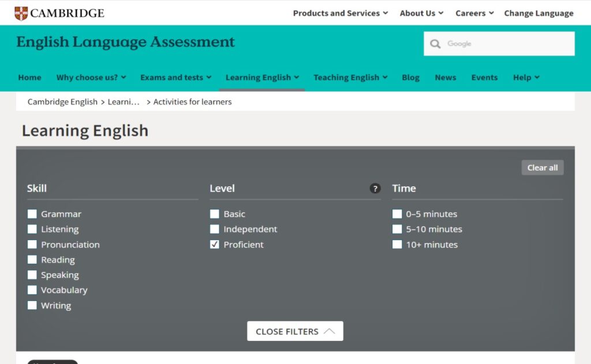Go to the Home nav item

30,77
